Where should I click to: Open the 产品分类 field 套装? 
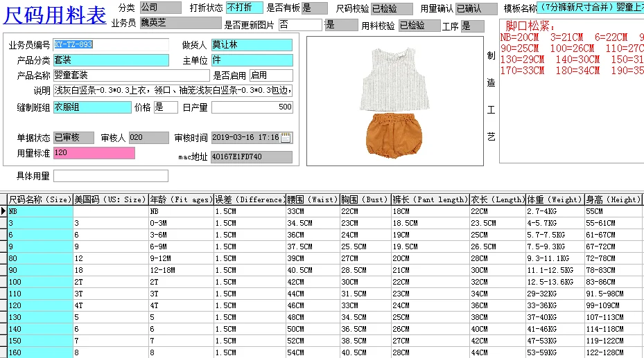[x=111, y=60]
